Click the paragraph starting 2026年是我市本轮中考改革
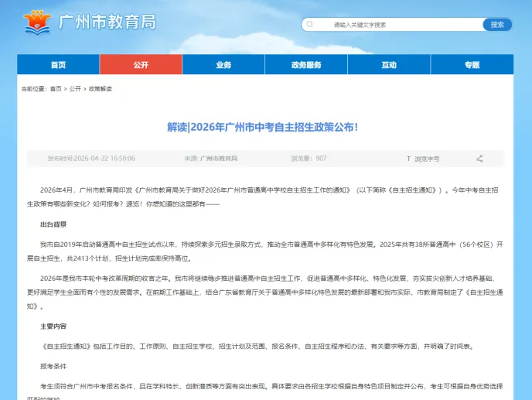This screenshot has height=400, width=532. click(x=265, y=292)
